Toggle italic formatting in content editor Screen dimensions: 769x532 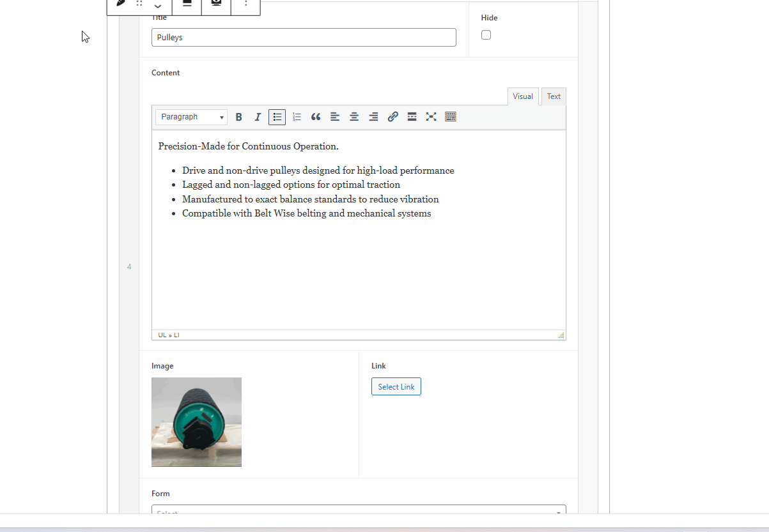pos(258,117)
